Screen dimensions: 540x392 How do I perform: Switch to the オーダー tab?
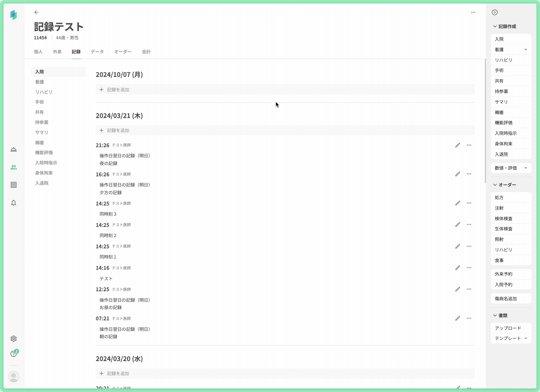123,52
